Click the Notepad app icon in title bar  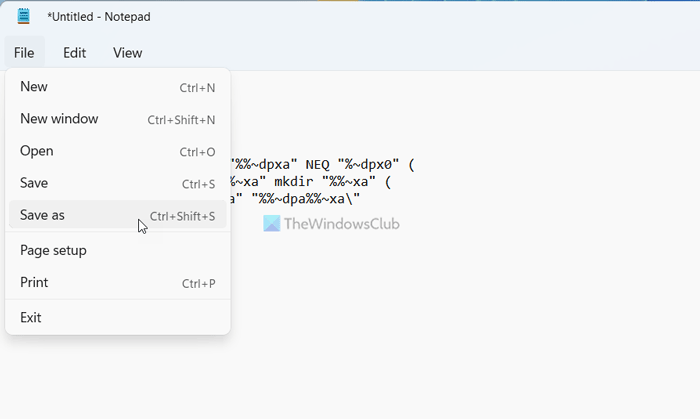tap(24, 16)
